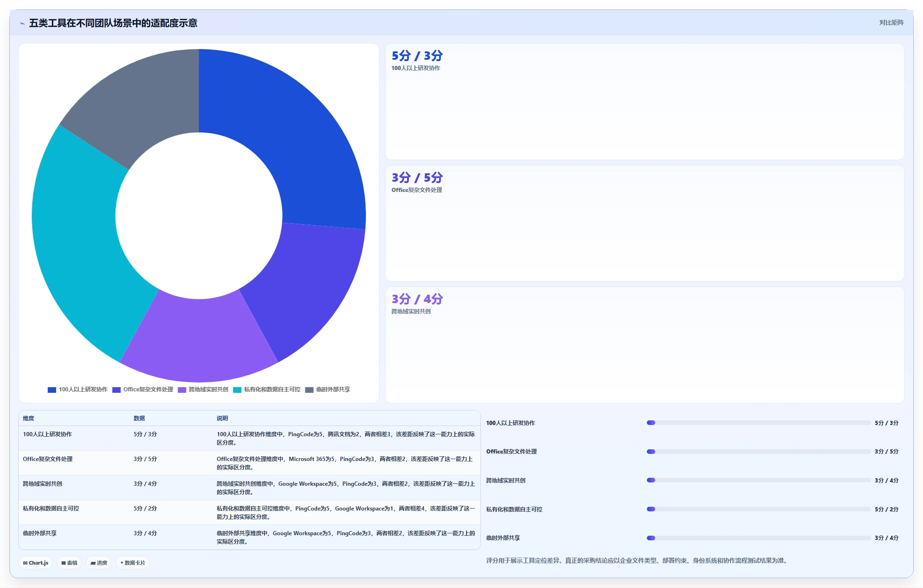Click the 数据卡片 tag
The height and width of the screenshot is (588, 923).
(133, 563)
